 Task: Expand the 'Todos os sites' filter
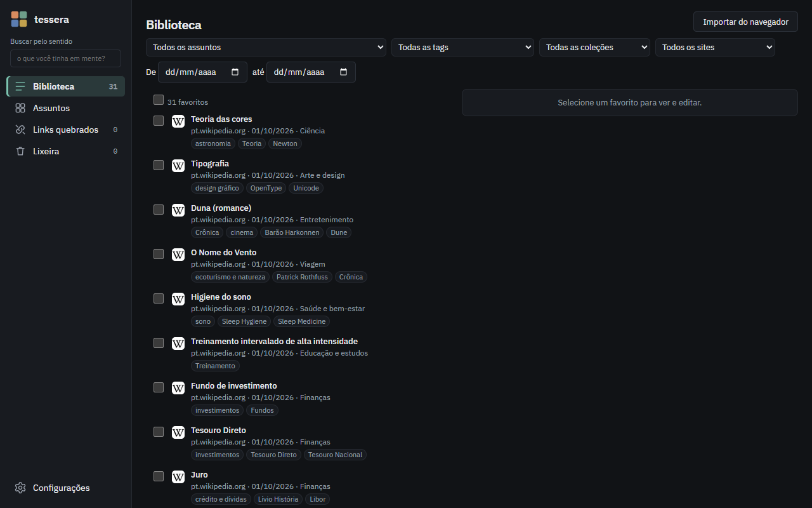coord(715,48)
